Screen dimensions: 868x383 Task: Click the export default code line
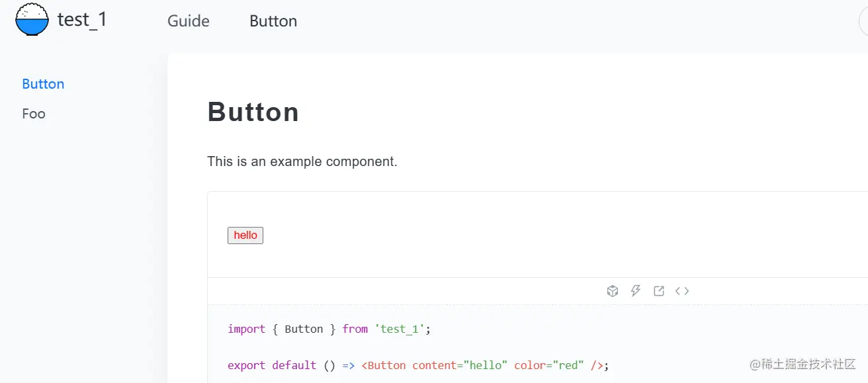pyautogui.click(x=417, y=365)
